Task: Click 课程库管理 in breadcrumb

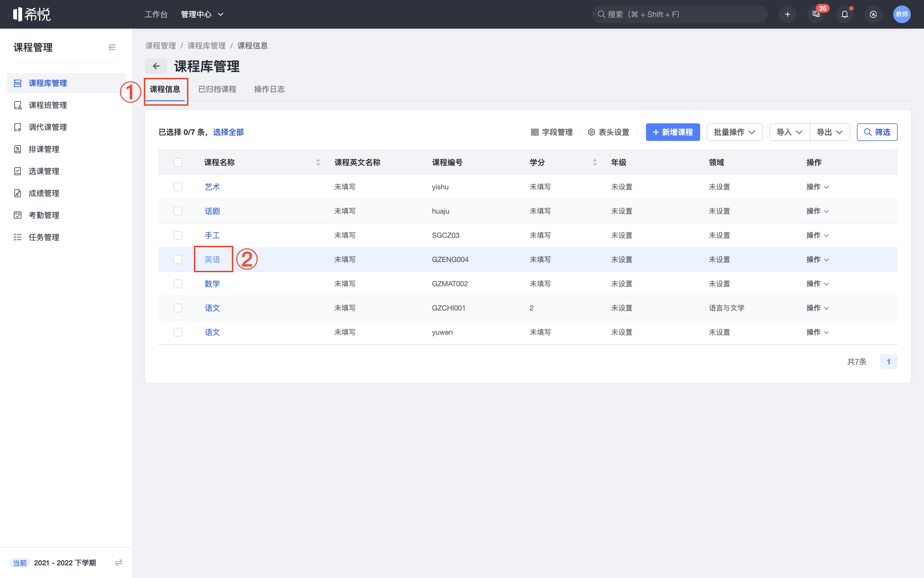Action: tap(207, 46)
